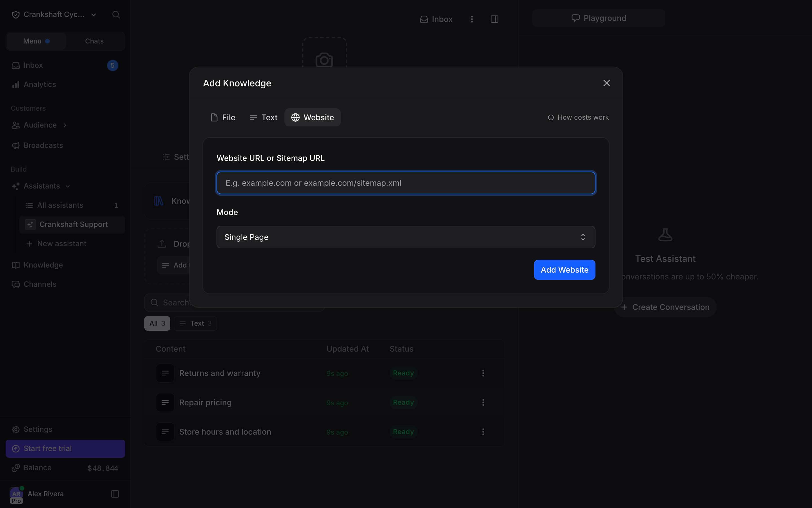Open the Mode dropdown showing Single Page

(x=406, y=237)
